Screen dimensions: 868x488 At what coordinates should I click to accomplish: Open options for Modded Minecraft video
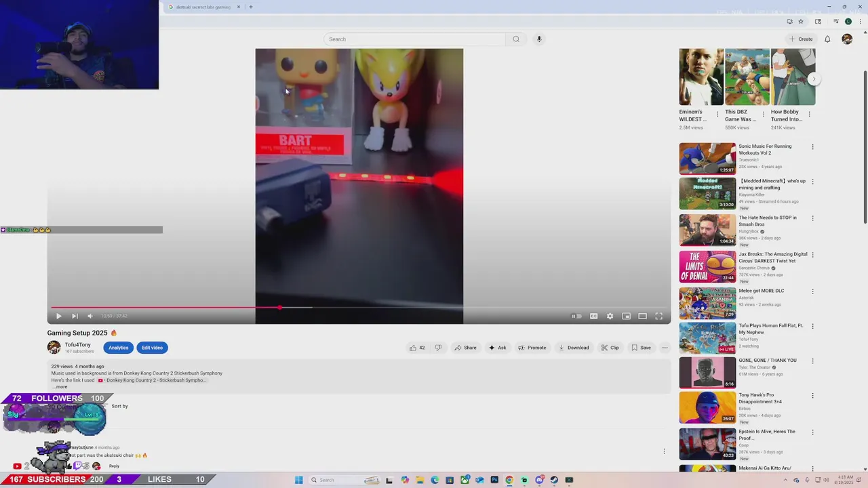coord(812,182)
